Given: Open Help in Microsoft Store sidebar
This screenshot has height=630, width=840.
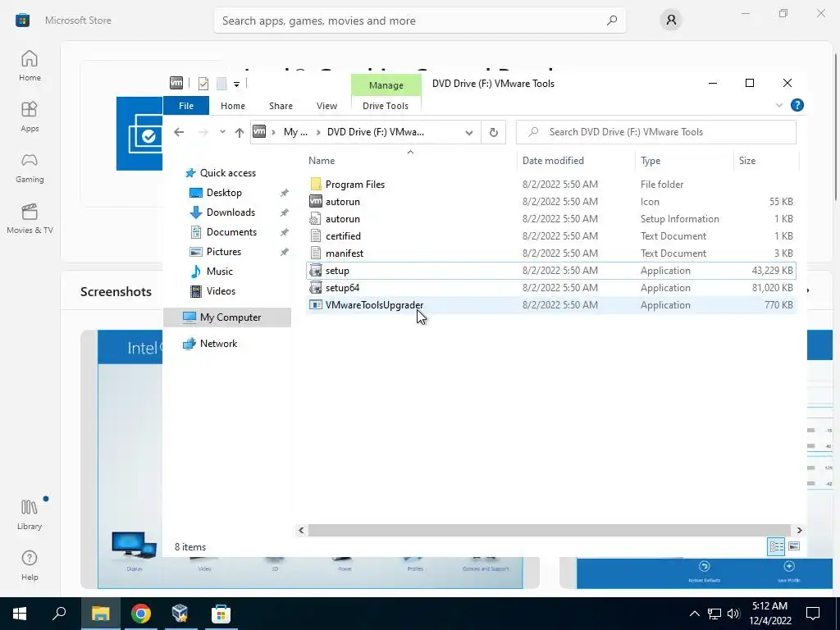Looking at the screenshot, I should click(x=30, y=565).
